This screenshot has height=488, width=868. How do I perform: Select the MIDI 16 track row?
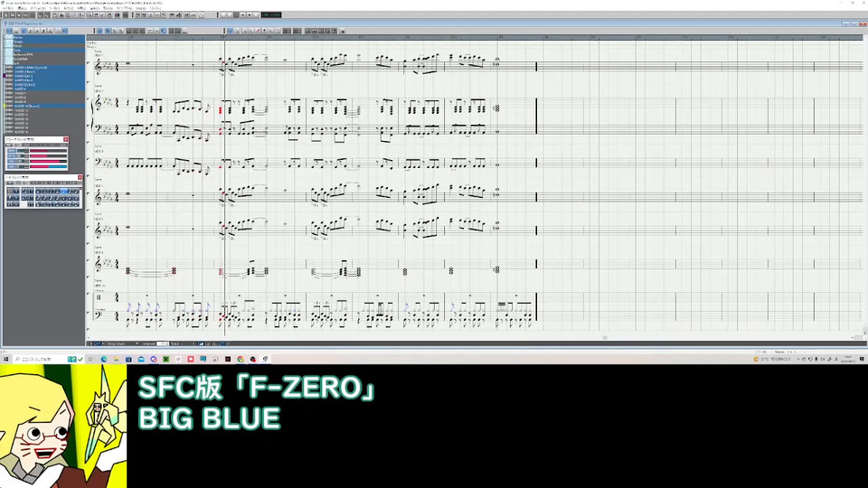49,132
